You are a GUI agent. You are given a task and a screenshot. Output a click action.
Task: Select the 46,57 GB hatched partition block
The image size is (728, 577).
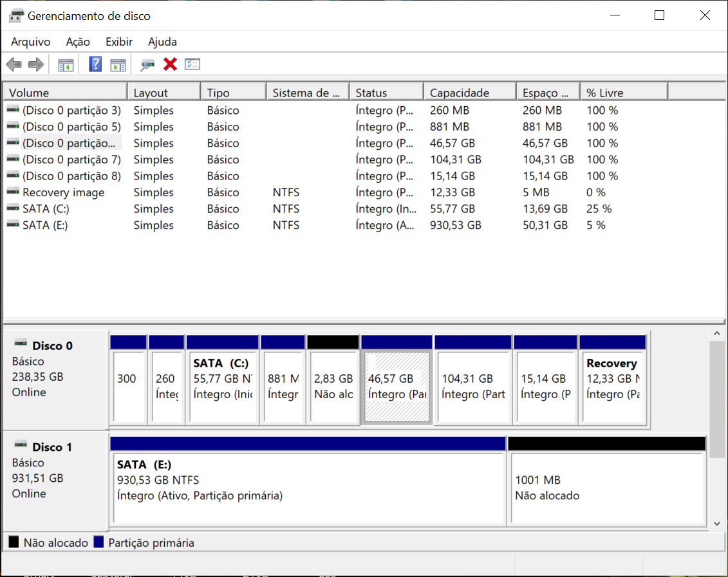click(x=397, y=380)
